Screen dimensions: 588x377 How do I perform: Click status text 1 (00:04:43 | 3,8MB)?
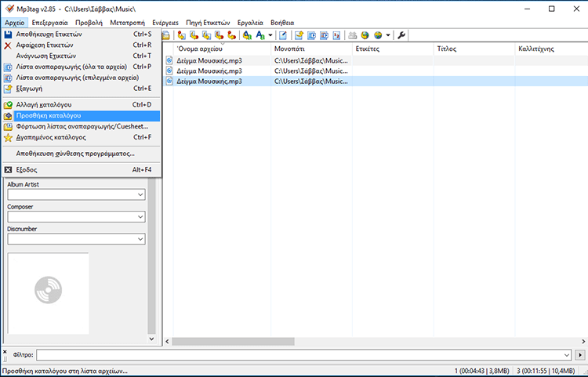coord(482,371)
